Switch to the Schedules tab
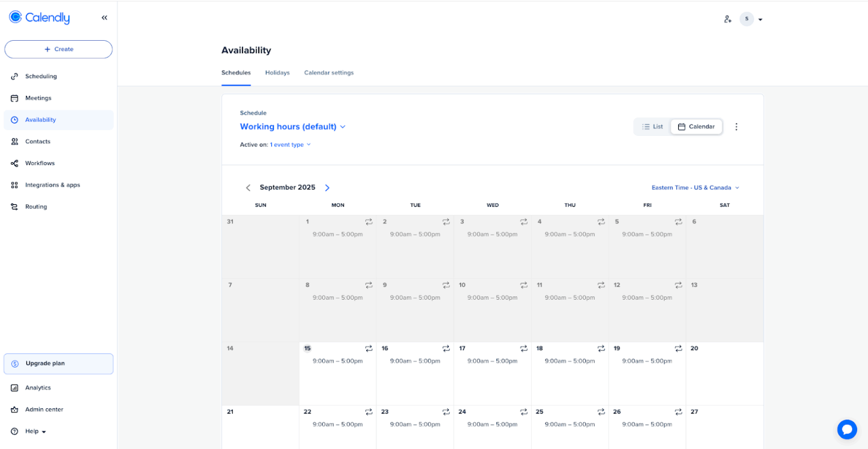This screenshot has width=868, height=449. point(236,73)
